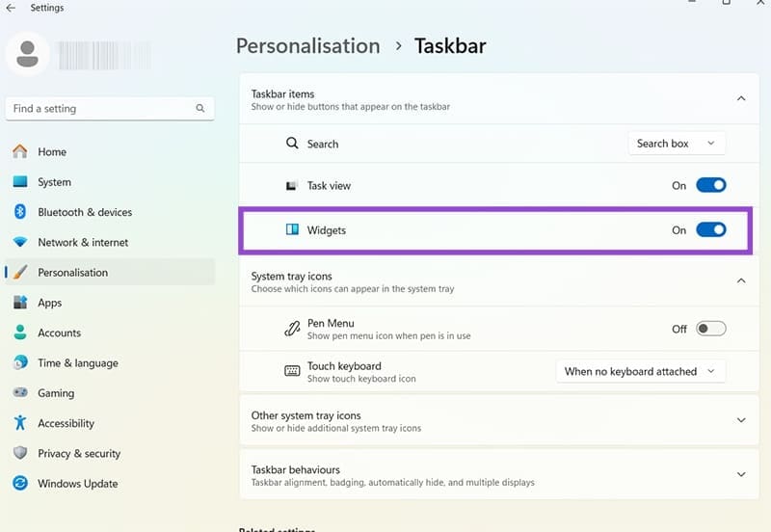Click the Windows Update sync icon

coord(20,483)
